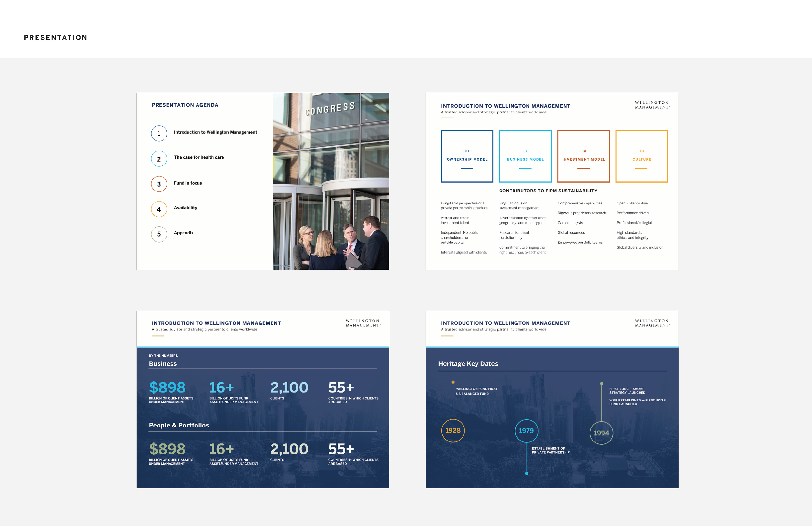Click Wellington Management logo on By the Numbers slide
This screenshot has width=812, height=526.
click(x=363, y=323)
